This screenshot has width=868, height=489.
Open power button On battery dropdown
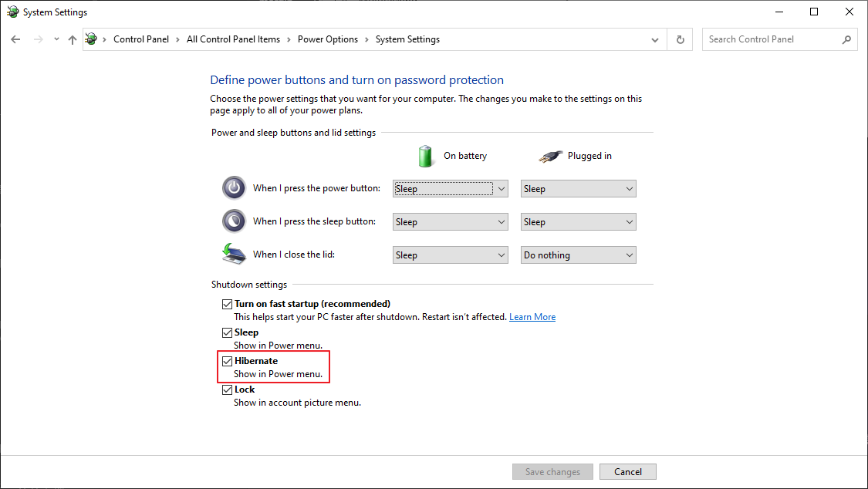point(450,189)
